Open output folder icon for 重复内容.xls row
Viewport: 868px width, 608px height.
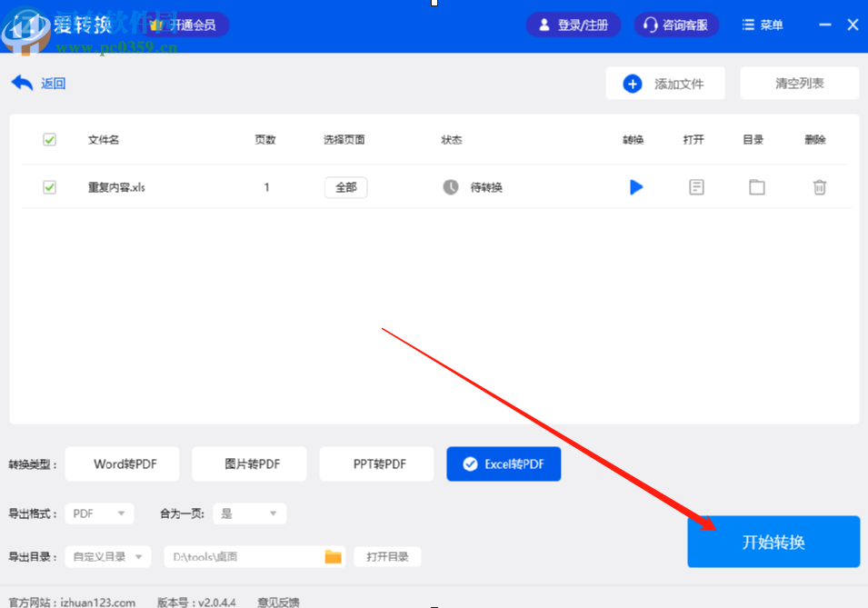click(x=757, y=186)
